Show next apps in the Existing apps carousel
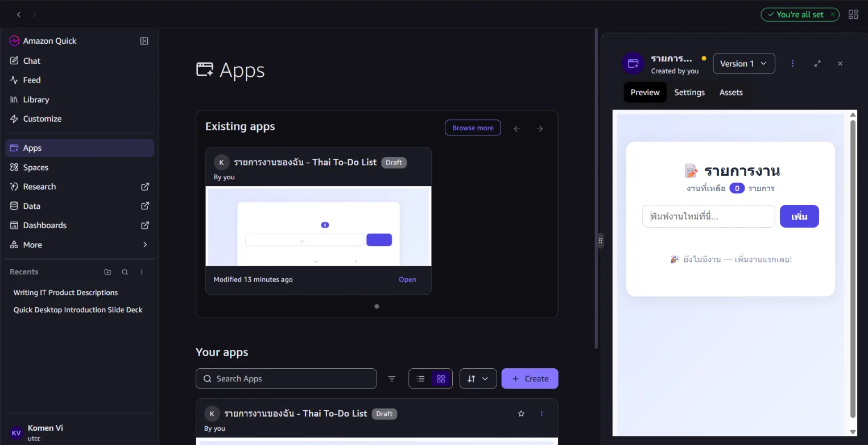868x445 pixels. [x=540, y=129]
